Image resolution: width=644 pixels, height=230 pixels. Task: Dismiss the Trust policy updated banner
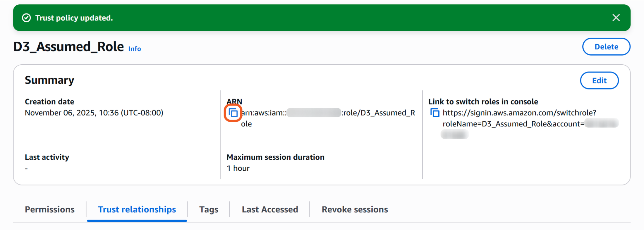[616, 18]
